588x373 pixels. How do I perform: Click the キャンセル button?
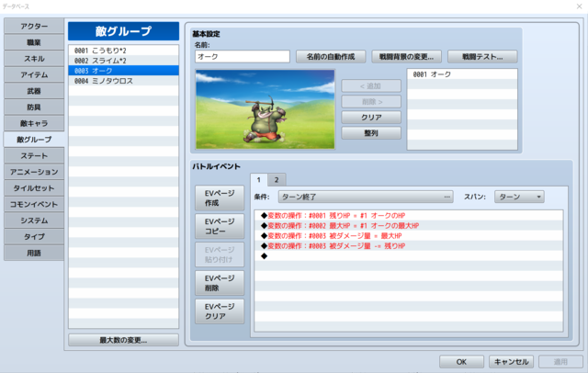click(x=511, y=362)
